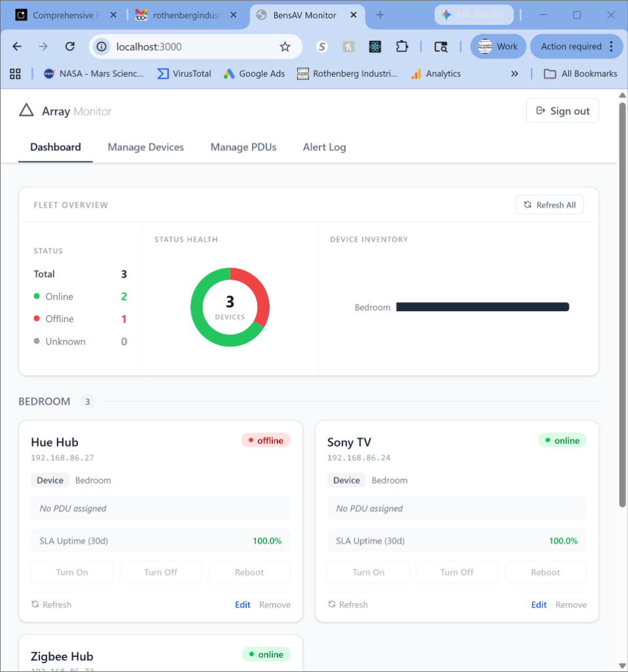Click the scrollbar down arrow
The image size is (628, 672).
pyautogui.click(x=623, y=665)
